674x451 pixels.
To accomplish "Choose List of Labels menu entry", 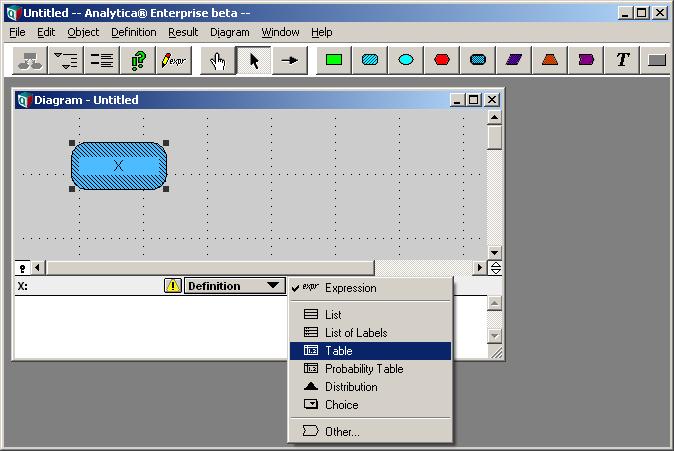I will click(x=371, y=333).
